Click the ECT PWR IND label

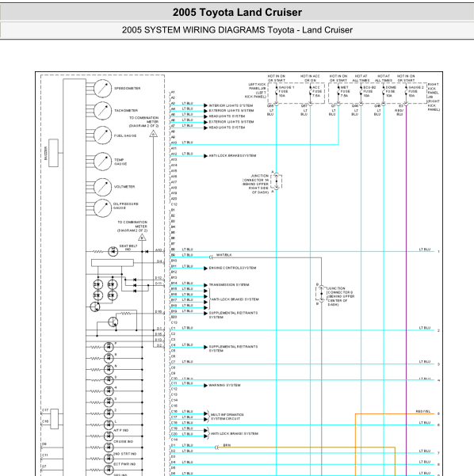124,464
